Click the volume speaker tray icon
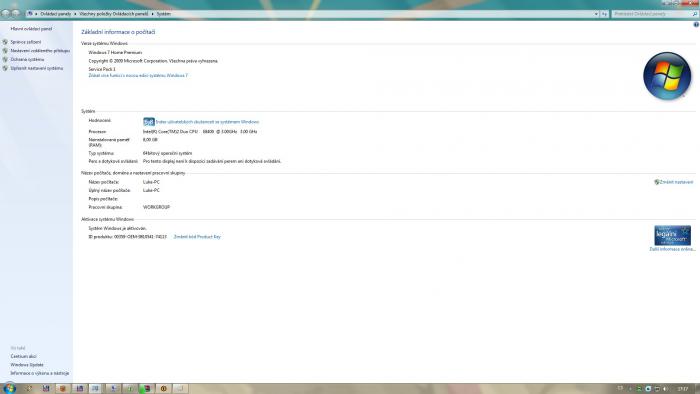700x394 pixels. 666,389
